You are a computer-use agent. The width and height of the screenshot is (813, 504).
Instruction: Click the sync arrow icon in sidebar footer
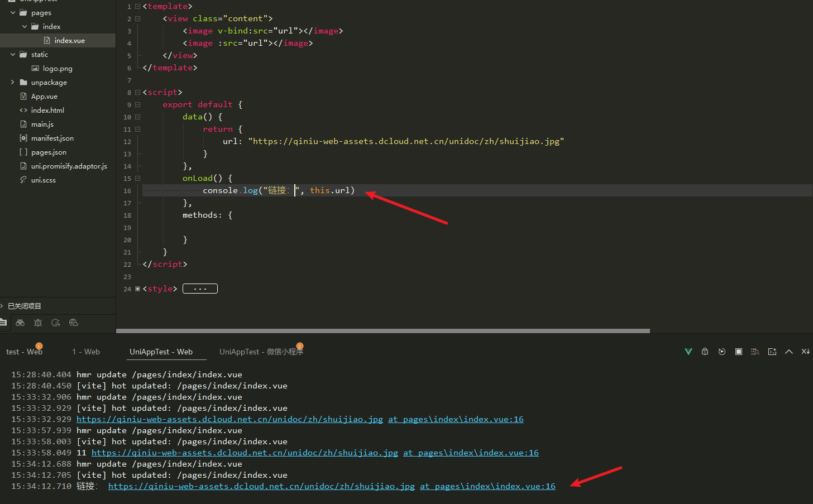(56, 323)
